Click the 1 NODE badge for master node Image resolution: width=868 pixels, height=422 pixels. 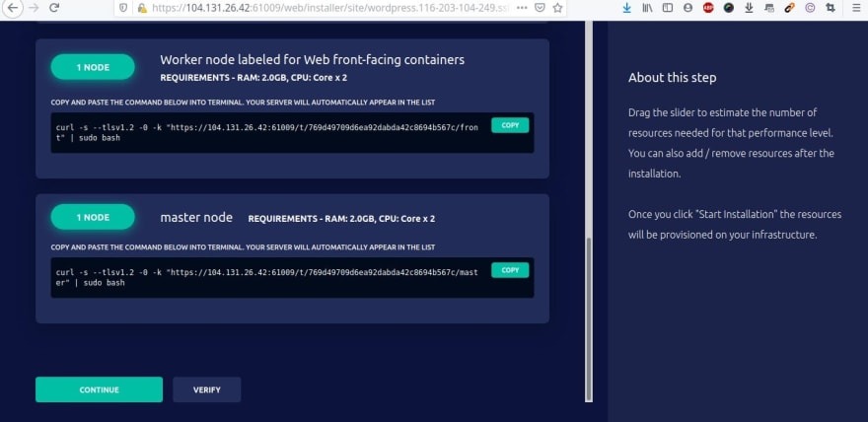[x=93, y=217]
